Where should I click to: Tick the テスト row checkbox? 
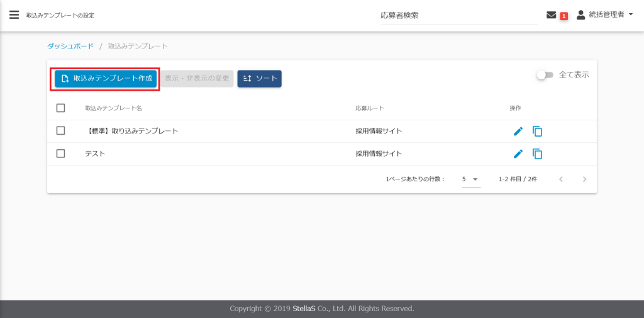pyautogui.click(x=61, y=154)
